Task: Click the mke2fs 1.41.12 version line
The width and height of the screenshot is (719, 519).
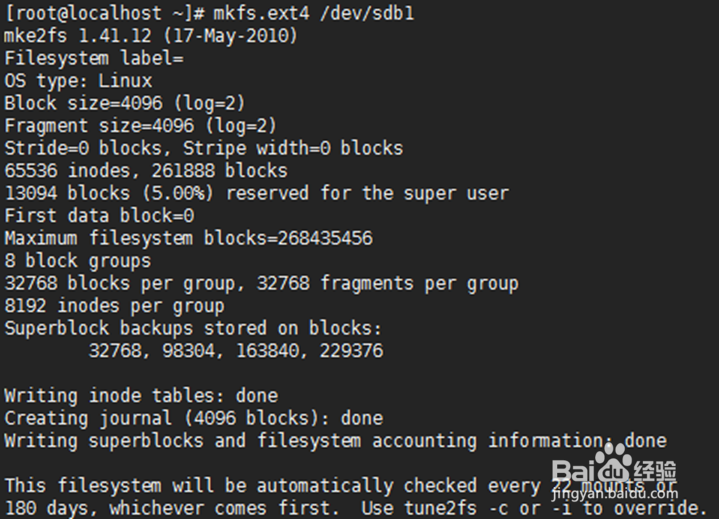Action: tap(150, 36)
